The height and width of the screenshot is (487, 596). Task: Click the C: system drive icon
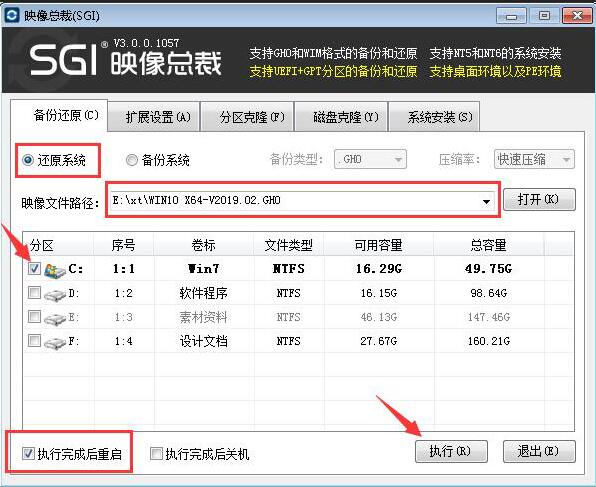click(55, 269)
